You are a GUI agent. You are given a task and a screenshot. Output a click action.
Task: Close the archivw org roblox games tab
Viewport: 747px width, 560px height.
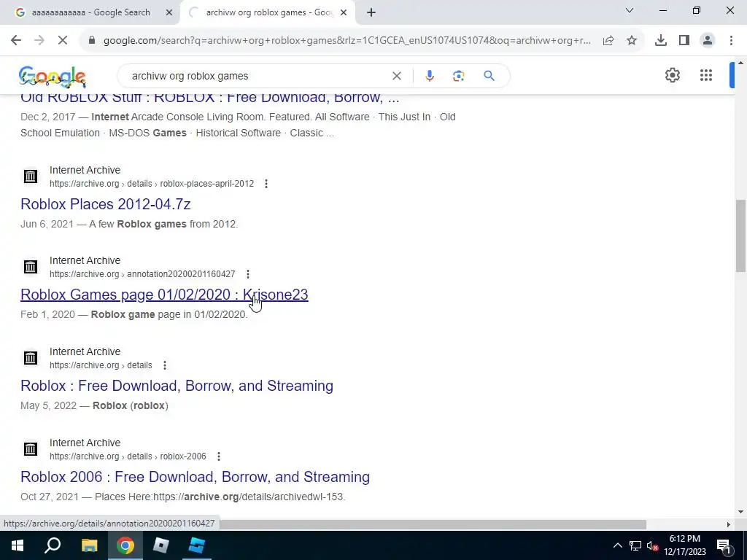coord(344,12)
